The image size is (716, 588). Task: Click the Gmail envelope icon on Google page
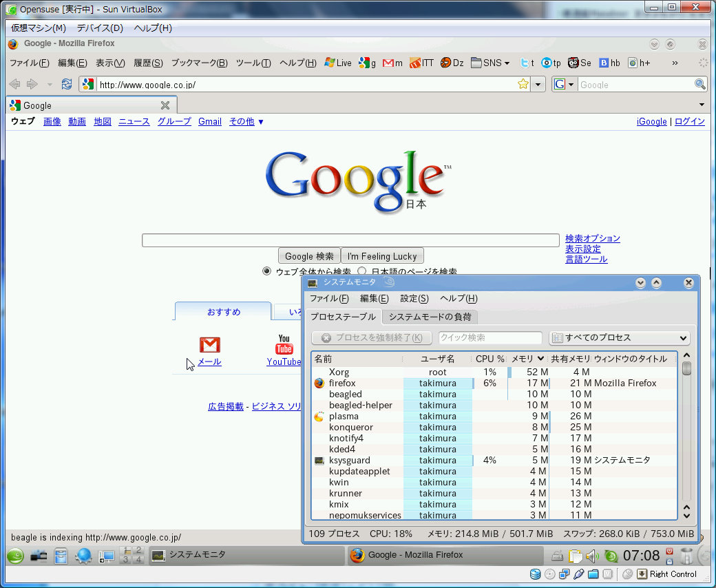(209, 345)
